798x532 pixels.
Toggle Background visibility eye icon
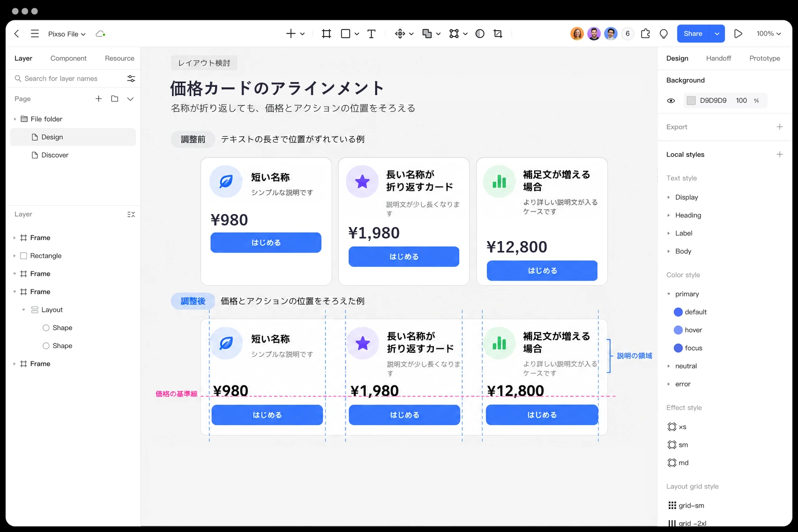tap(671, 101)
